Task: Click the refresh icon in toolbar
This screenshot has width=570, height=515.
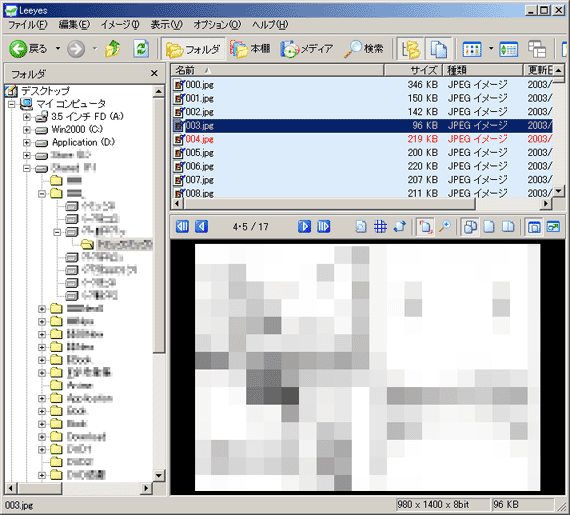Action: point(141,49)
